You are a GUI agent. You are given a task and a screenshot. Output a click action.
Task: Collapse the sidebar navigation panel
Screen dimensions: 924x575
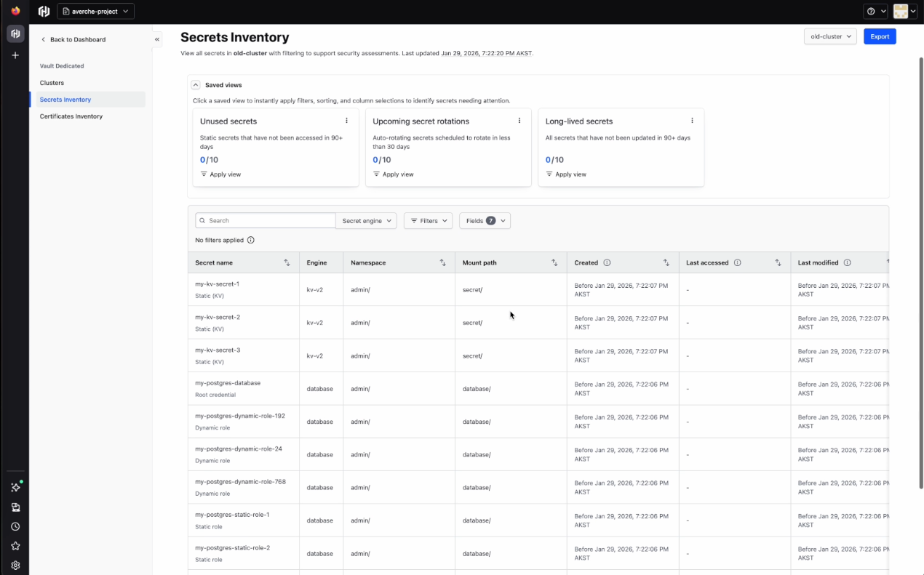coord(157,39)
